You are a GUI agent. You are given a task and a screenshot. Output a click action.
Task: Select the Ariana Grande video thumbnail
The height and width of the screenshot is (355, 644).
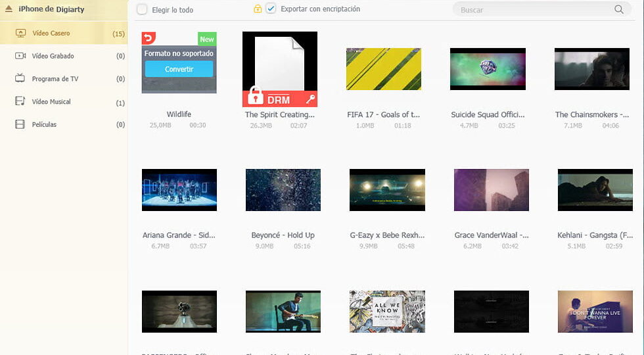pos(179,190)
